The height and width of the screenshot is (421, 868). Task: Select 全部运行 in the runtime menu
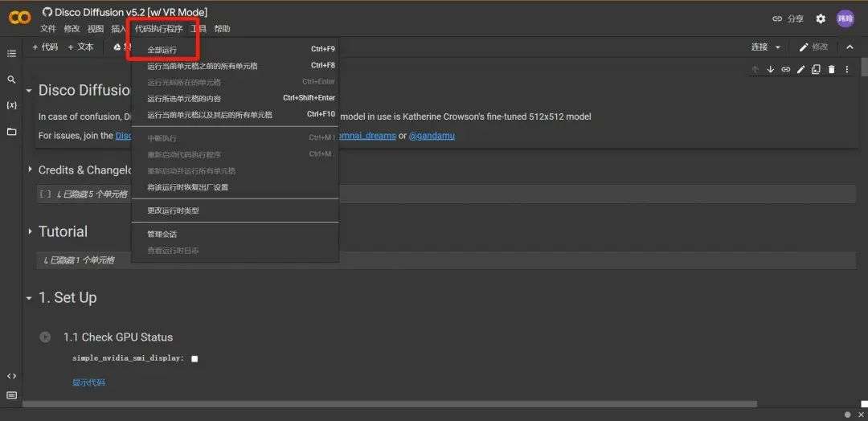tap(235, 50)
